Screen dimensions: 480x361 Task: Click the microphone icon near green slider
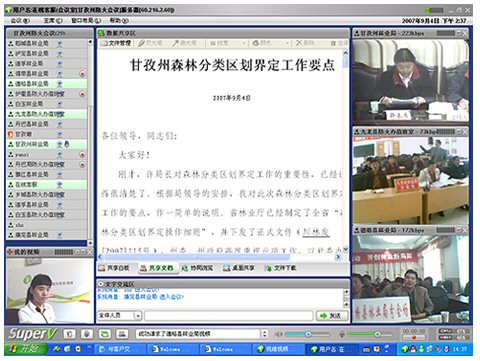pyautogui.click(x=342, y=334)
